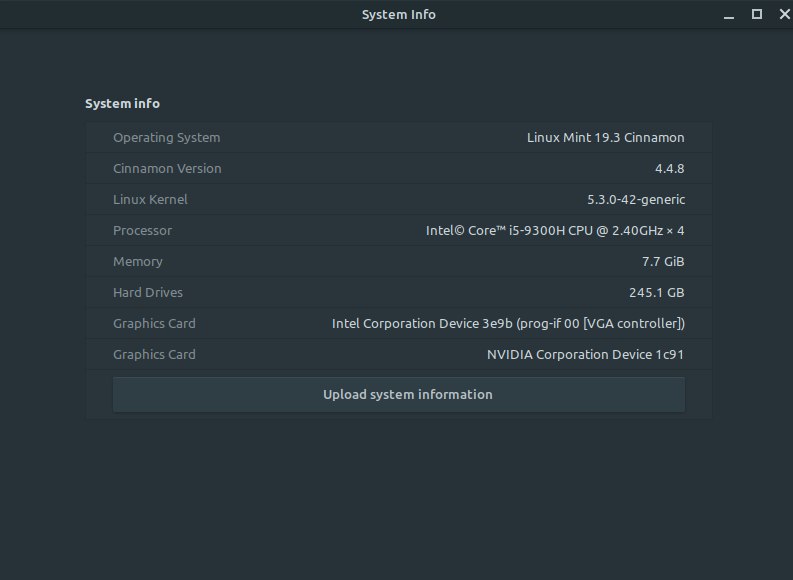
Task: Close the System Info window
Action: point(784,15)
